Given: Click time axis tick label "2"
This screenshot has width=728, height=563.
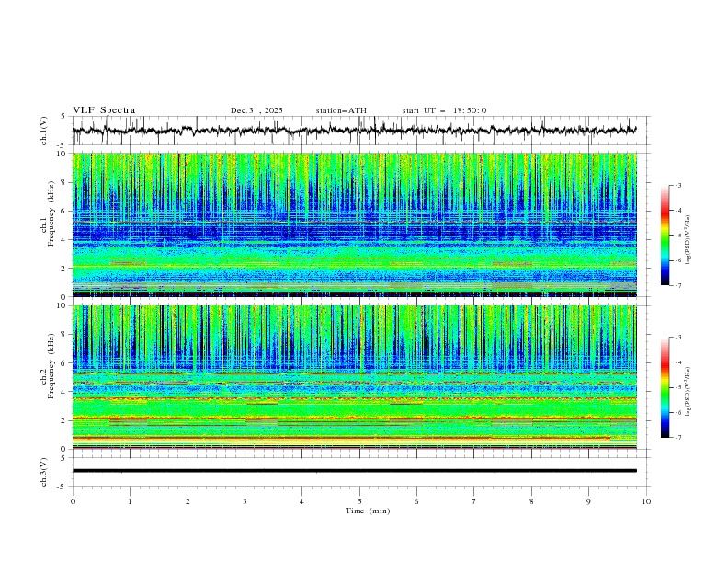Looking at the screenshot, I should click(188, 501).
